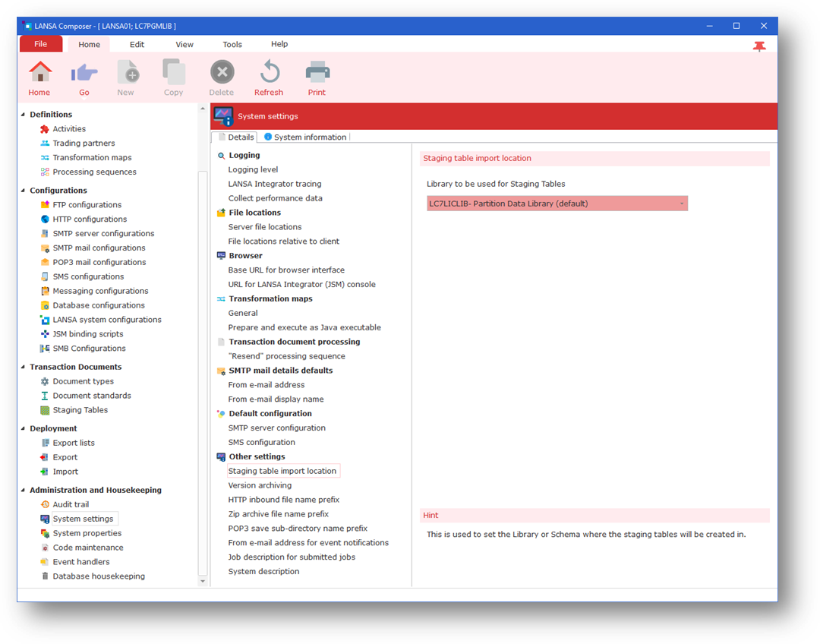Image resolution: width=820 pixels, height=644 pixels.
Task: Collapse the Configurations group
Action: pyautogui.click(x=23, y=191)
